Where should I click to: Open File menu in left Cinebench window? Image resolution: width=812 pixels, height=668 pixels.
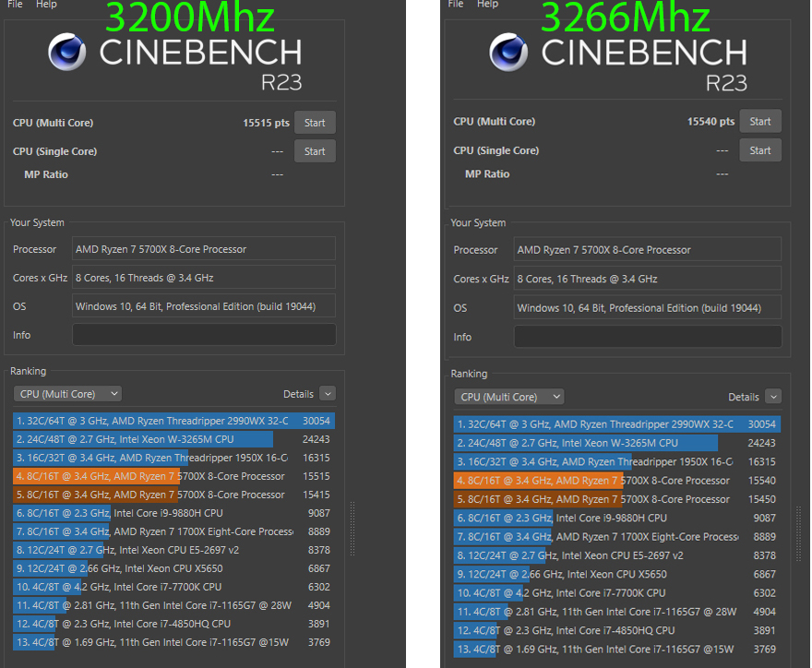(x=15, y=4)
